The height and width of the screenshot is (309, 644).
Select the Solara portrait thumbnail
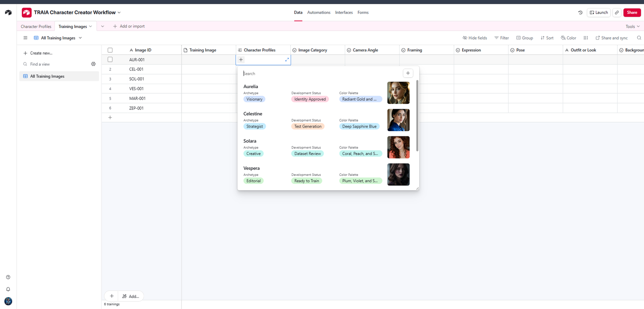pos(398,147)
